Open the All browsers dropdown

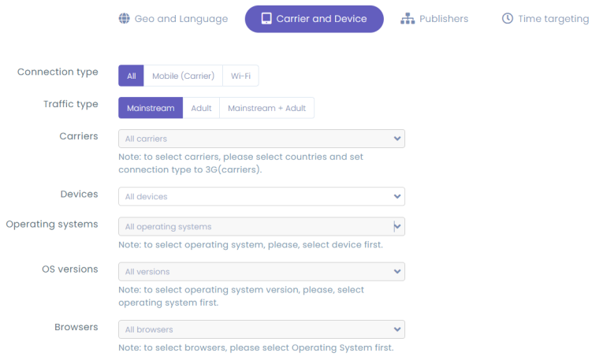tap(262, 329)
